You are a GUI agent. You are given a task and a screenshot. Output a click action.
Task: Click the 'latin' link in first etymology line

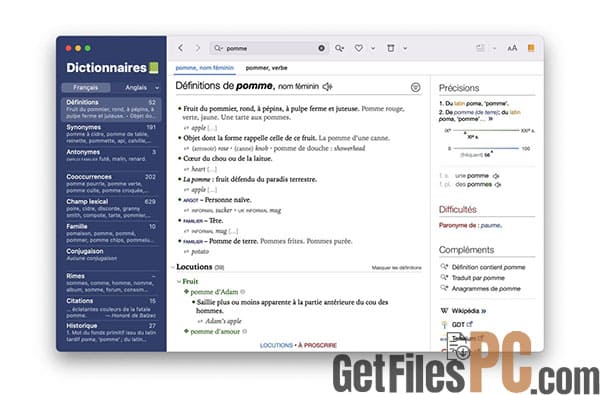tap(459, 103)
